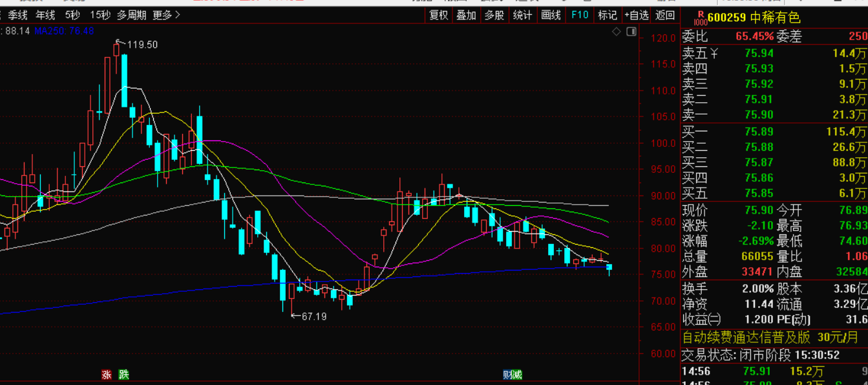
Task: Click the diamond marker icon above chart
Action: 617,32
